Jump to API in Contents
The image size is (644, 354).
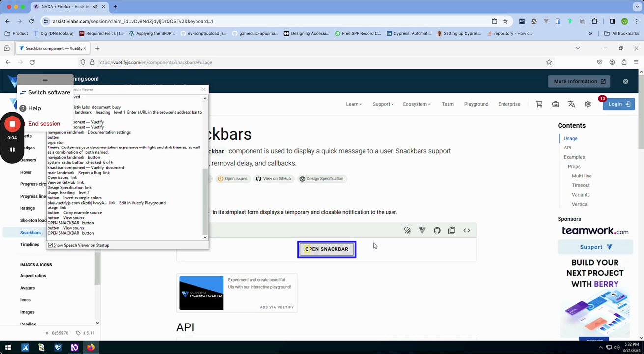click(567, 147)
